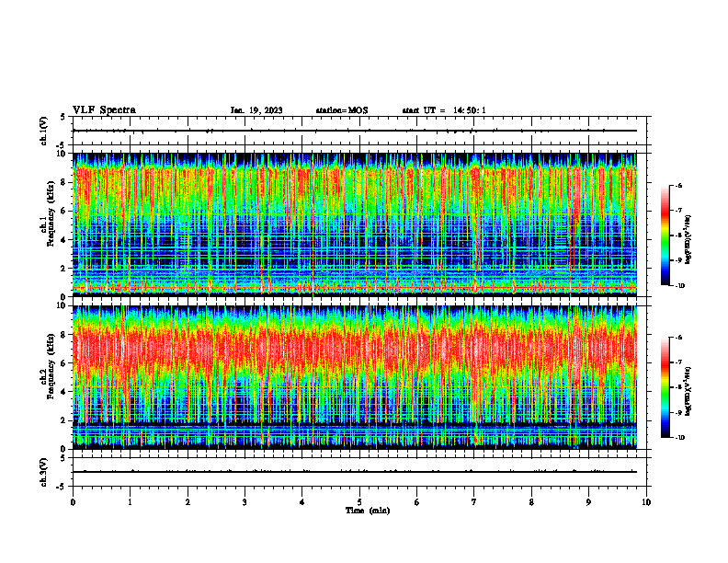728x563 pixels.
Task: Click the 'Time (min)' x-axis label
Action: click(x=368, y=511)
